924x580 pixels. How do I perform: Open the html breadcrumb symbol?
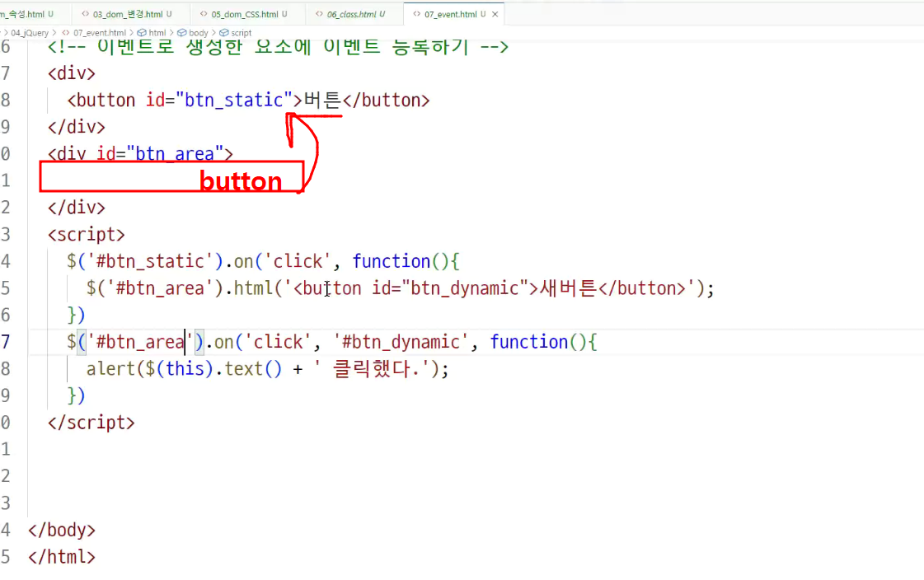157,33
